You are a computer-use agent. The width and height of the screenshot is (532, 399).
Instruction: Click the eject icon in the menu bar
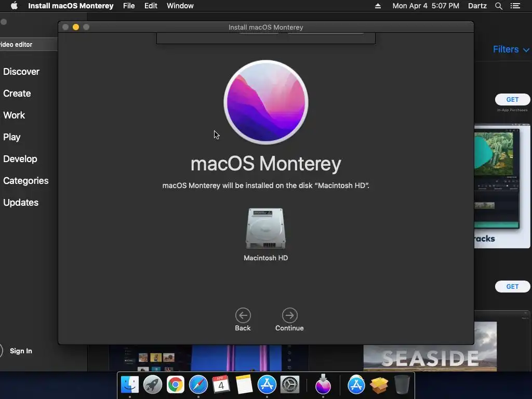tap(378, 6)
